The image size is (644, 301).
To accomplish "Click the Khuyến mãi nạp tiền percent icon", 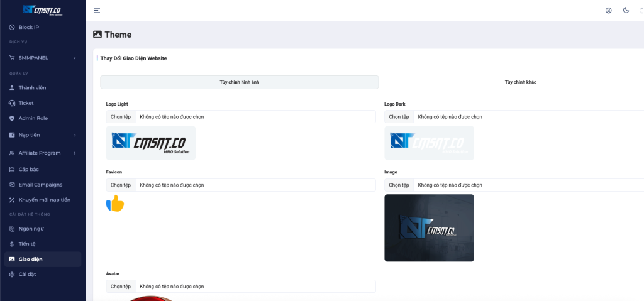I will (12, 200).
